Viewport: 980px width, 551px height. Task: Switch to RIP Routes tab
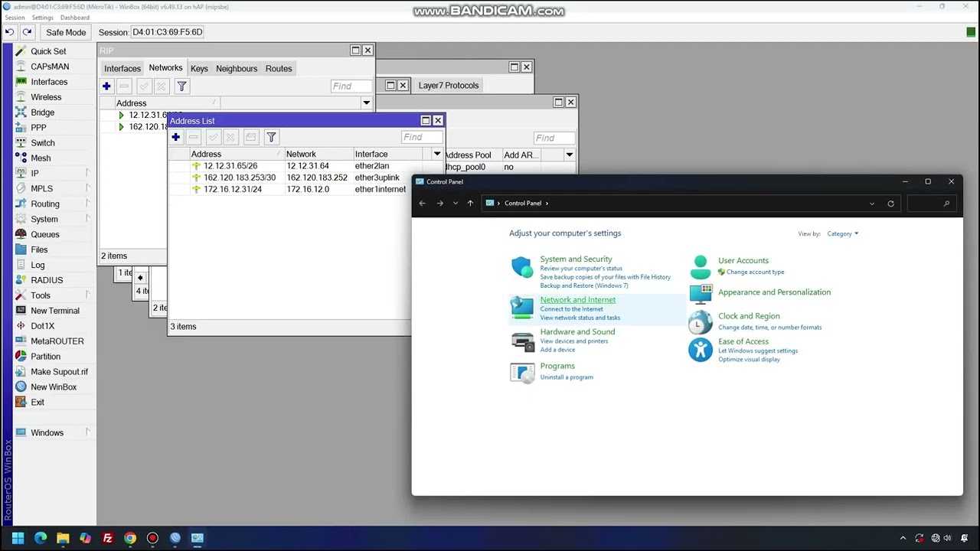point(279,68)
